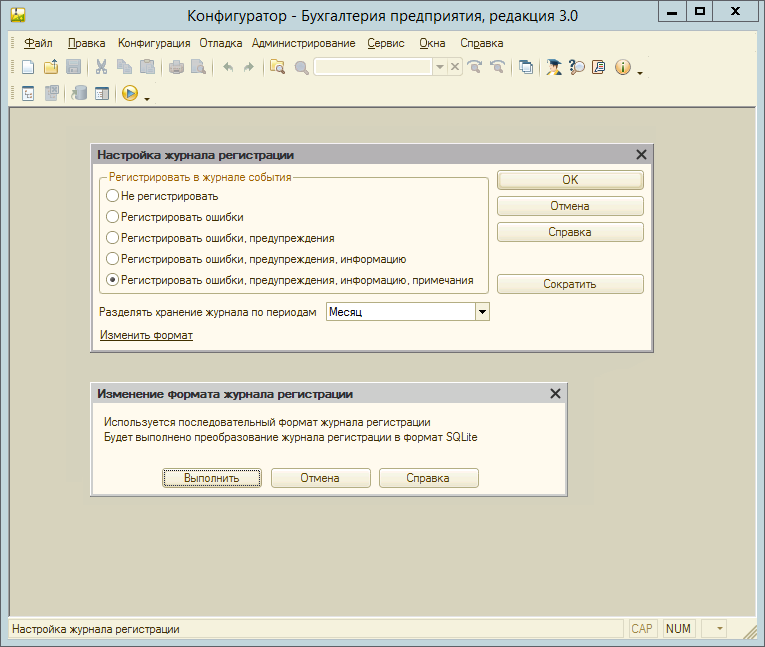Click Справка in Настройка журнала dialog
Screen dimensions: 765x647
pos(570,232)
